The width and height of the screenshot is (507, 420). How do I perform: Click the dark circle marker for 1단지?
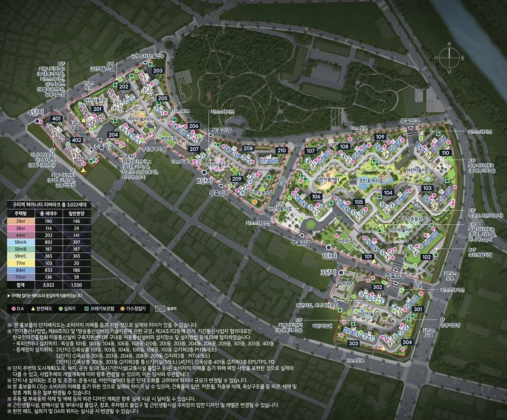point(328,247)
